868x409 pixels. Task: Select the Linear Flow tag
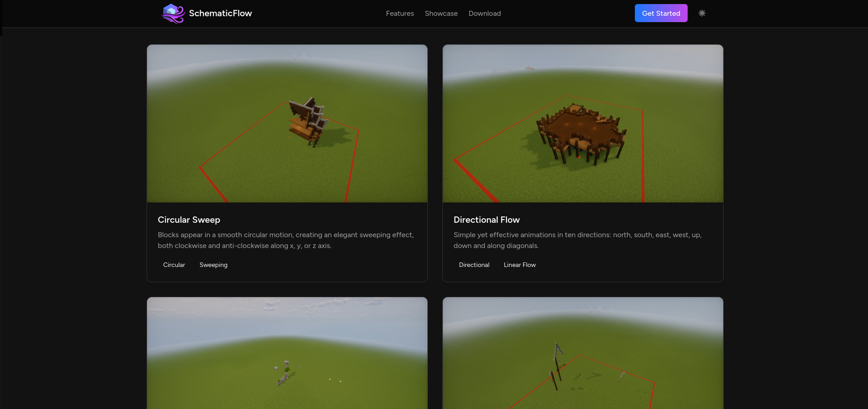519,265
